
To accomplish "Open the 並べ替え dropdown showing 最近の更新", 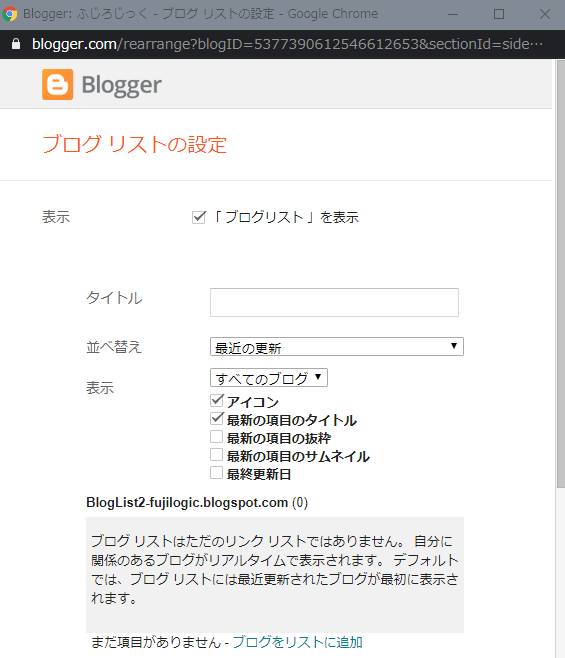I will click(337, 347).
